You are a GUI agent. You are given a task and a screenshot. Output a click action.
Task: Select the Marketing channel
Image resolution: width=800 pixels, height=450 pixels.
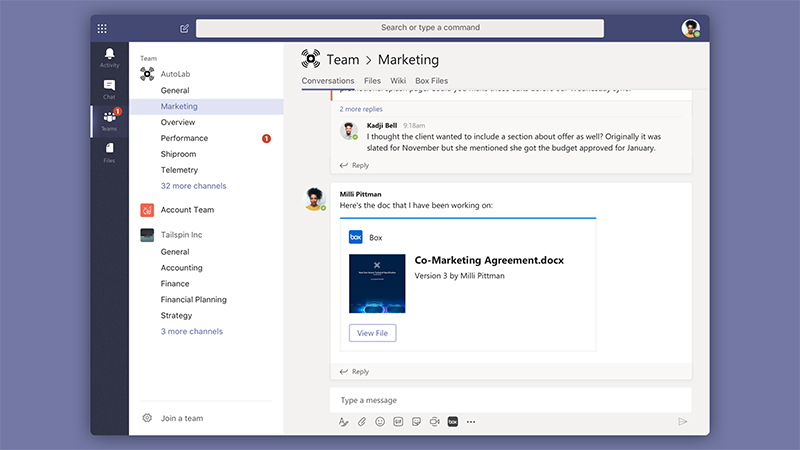207,106
